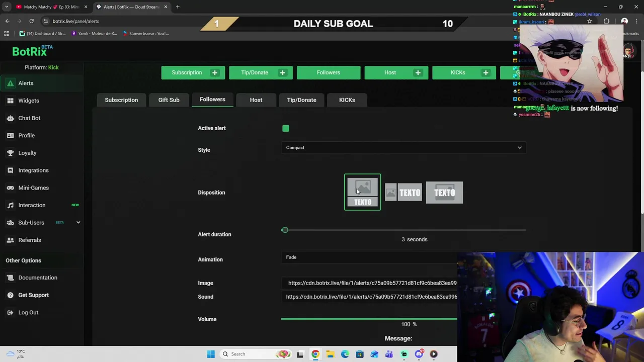This screenshot has height=362, width=644.
Task: Click the Windows Start button
Action: [211, 354]
